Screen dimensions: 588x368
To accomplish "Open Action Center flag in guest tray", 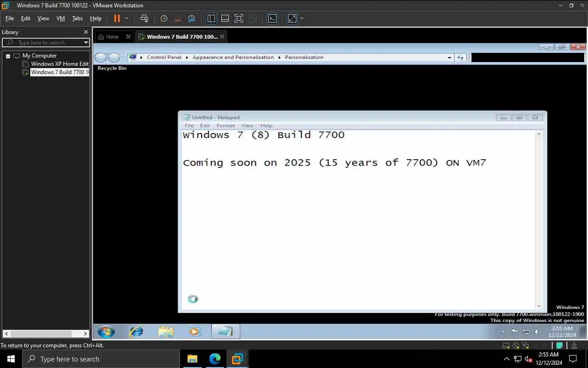I will point(514,332).
